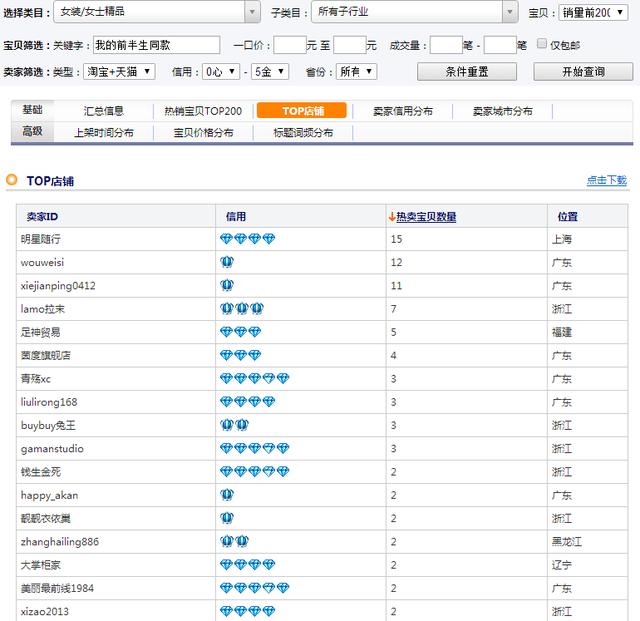The image size is (640, 621).
Task: Click the diamond credit icons for 钱生金死
Action: tap(254, 472)
